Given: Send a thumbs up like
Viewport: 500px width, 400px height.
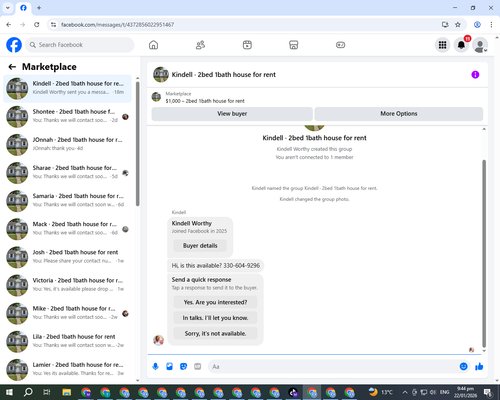Looking at the screenshot, I should [479, 367].
